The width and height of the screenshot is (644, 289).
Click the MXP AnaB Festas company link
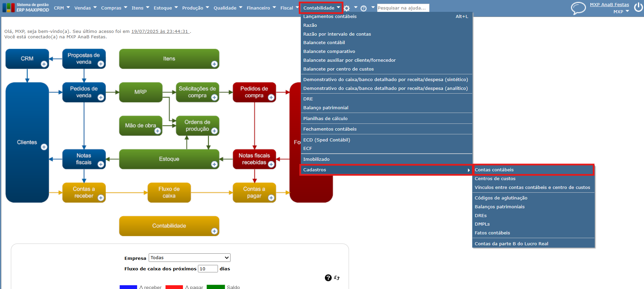[x=609, y=5]
